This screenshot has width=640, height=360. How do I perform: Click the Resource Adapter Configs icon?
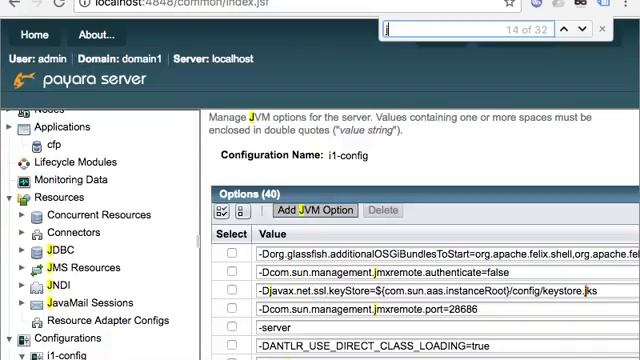tap(37, 322)
